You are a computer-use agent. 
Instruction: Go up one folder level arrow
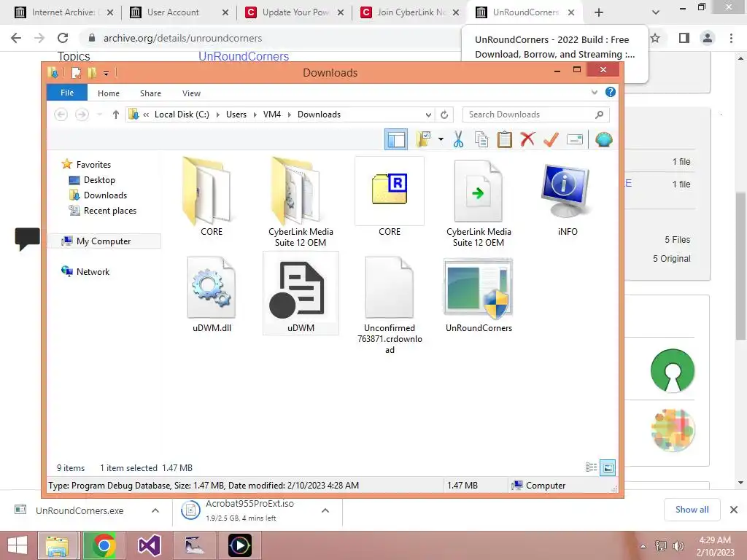(115, 114)
